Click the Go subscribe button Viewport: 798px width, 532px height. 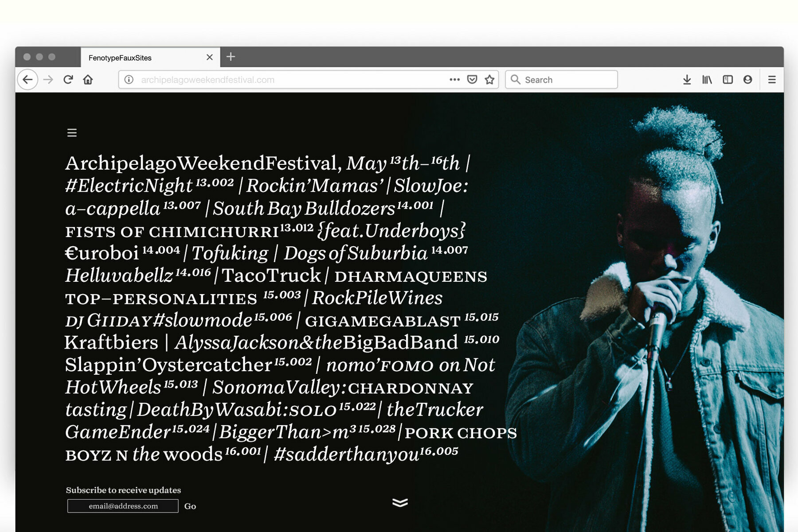point(190,506)
